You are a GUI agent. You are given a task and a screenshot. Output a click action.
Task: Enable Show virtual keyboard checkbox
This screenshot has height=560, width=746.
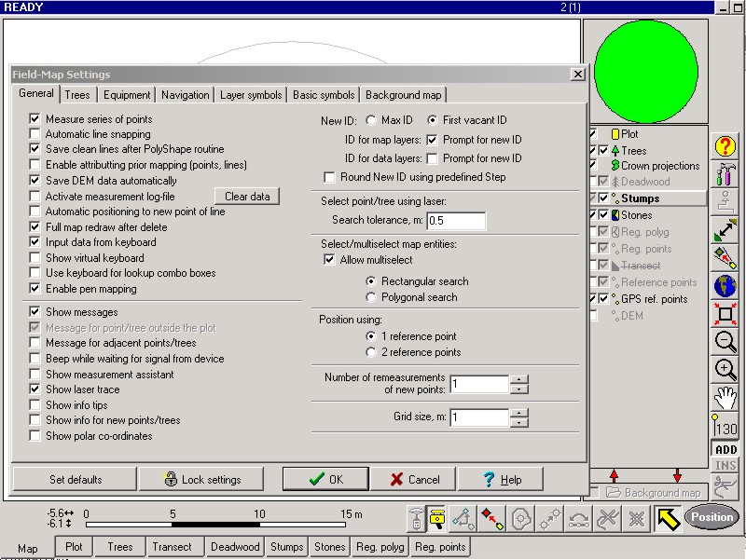click(35, 258)
